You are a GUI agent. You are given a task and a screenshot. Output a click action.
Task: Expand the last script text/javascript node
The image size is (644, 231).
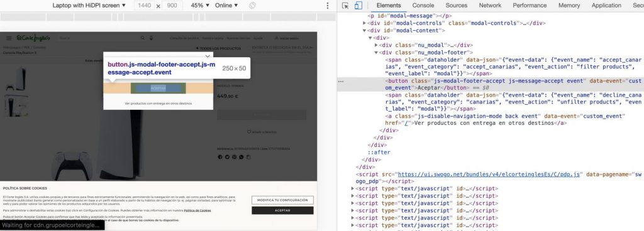coord(353,226)
